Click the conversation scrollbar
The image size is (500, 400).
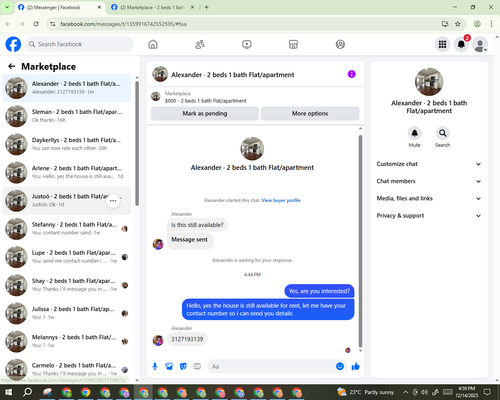pos(360,241)
